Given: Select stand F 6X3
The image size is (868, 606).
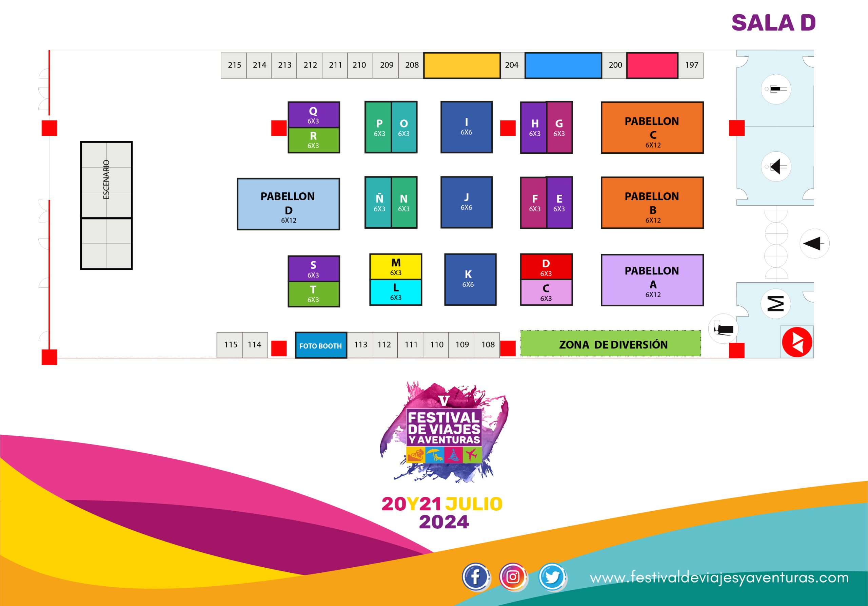Looking at the screenshot, I should coord(534,203).
